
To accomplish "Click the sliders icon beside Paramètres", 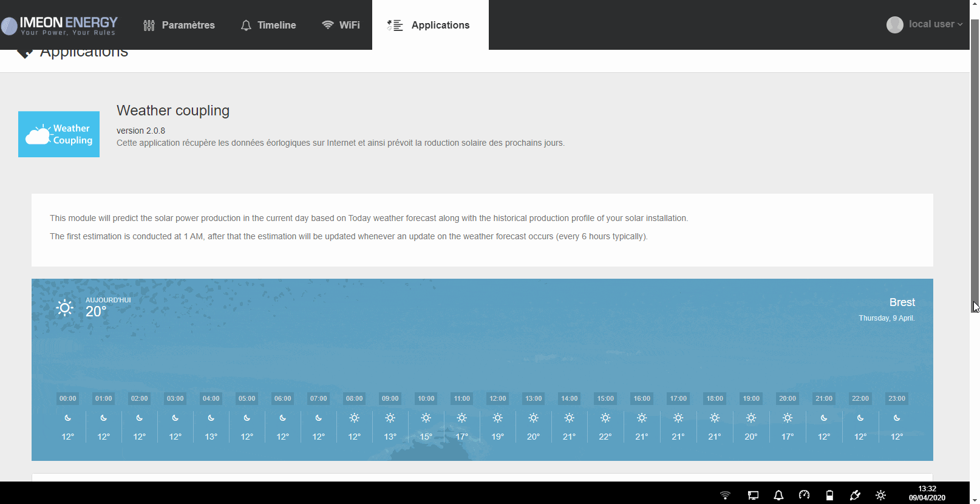I will point(149,25).
